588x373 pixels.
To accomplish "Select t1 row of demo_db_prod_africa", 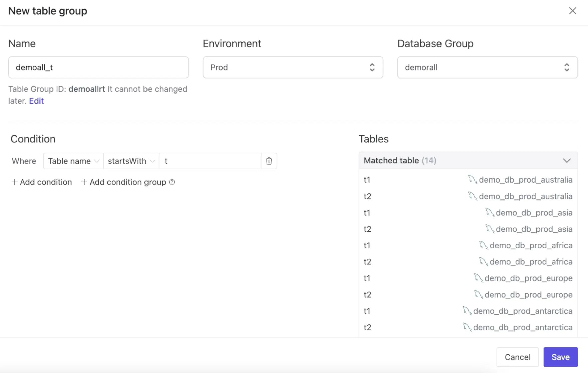I will point(468,245).
